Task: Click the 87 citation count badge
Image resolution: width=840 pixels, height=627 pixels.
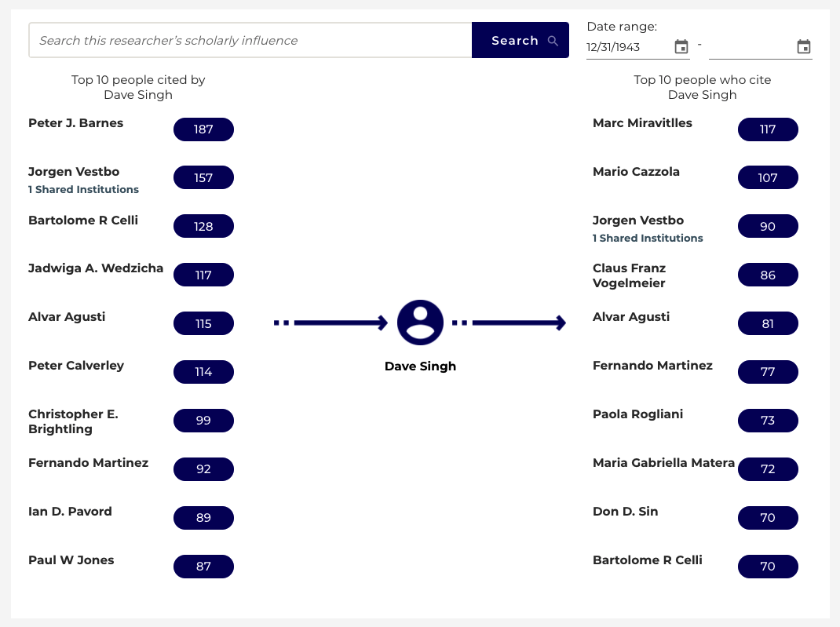Action: point(203,566)
